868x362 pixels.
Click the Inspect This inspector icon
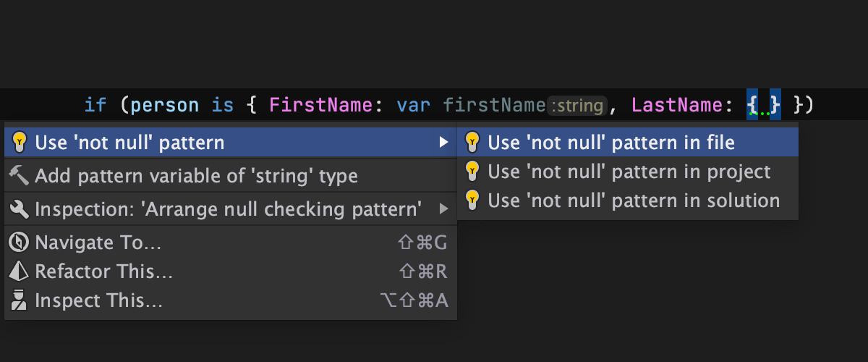click(20, 300)
